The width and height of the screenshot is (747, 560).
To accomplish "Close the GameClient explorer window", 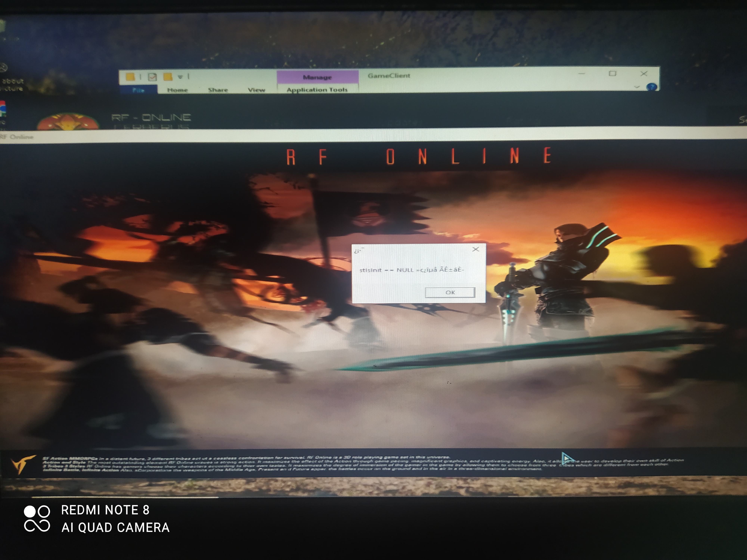I will click(x=644, y=73).
